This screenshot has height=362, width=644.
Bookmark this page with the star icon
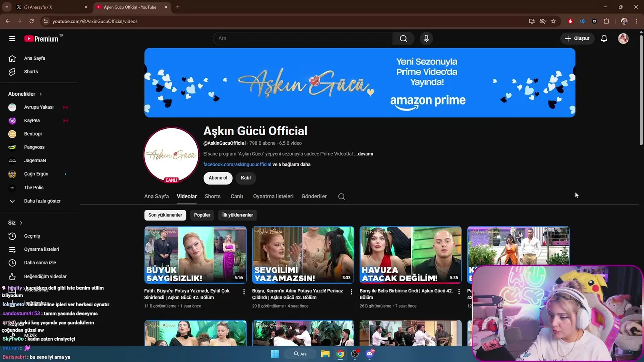point(553,21)
